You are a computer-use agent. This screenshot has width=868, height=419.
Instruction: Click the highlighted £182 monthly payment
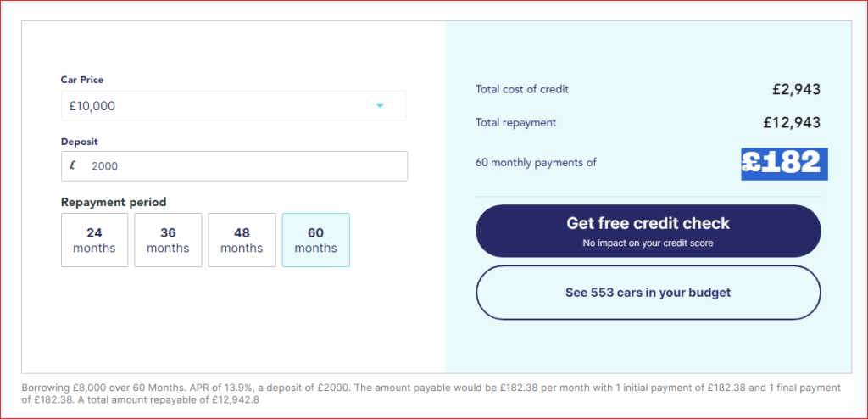pyautogui.click(x=784, y=164)
